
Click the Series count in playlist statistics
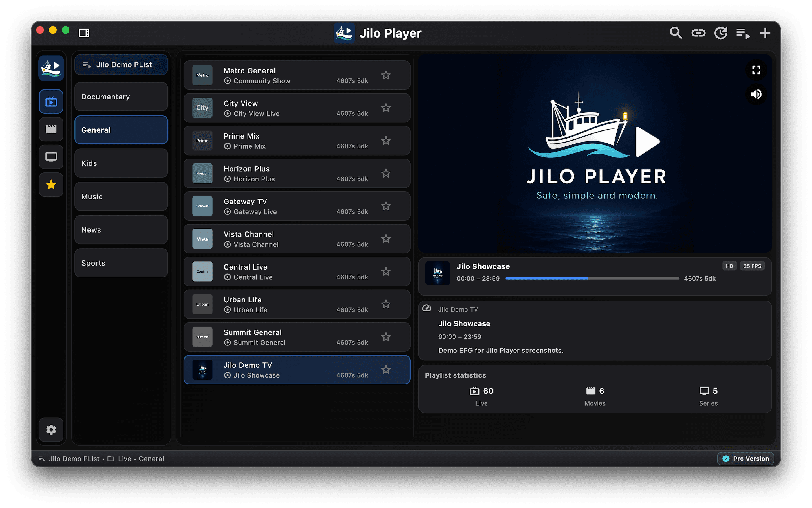[x=708, y=396]
